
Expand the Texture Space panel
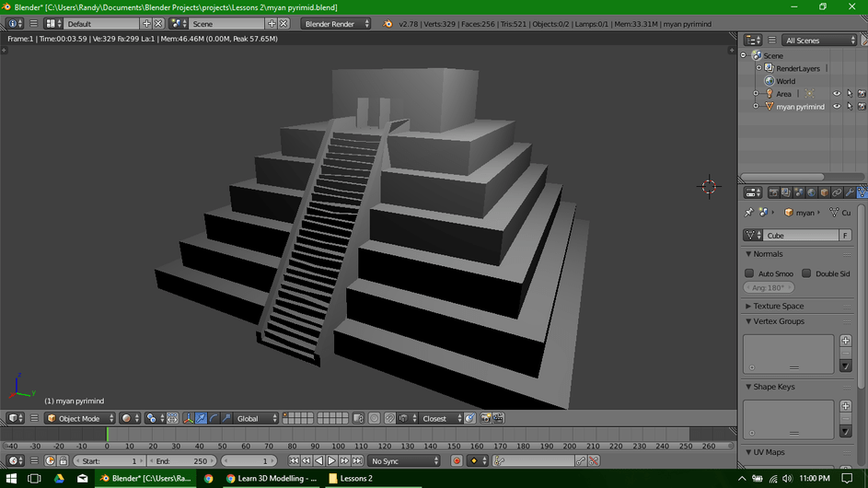click(778, 306)
